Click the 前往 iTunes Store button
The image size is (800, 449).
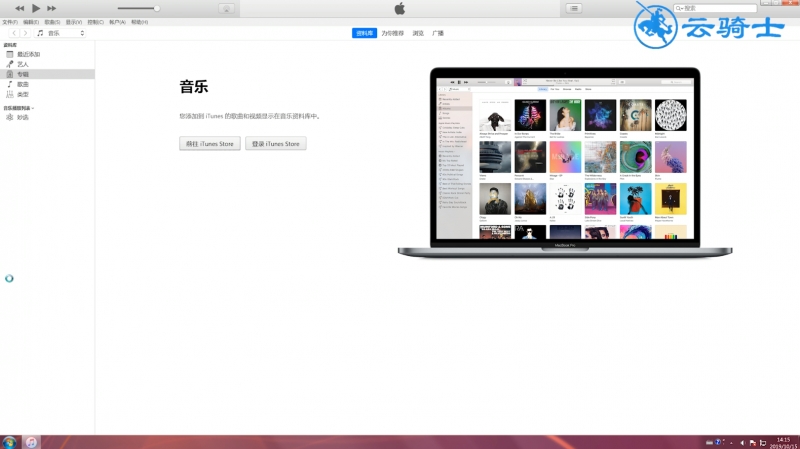tap(210, 144)
